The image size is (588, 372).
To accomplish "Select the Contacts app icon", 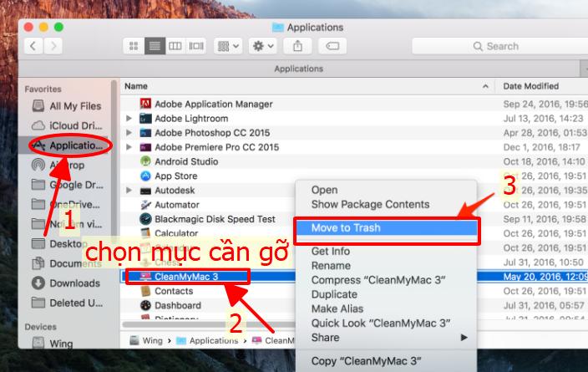I will tap(145, 291).
